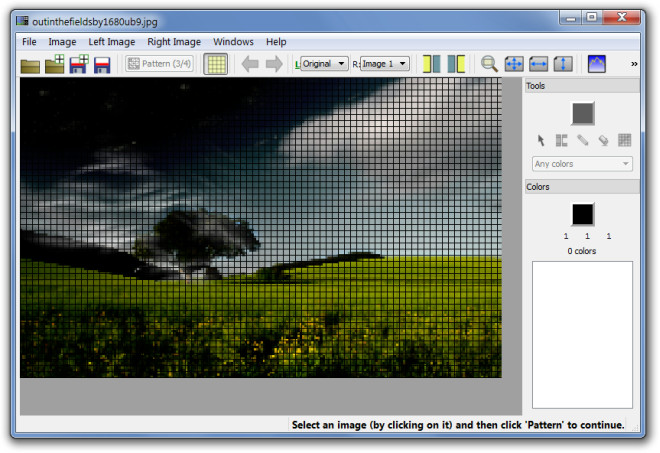Viewport: 660px width, 453px height.
Task: Click the window title bar app icon
Action: tap(22, 21)
